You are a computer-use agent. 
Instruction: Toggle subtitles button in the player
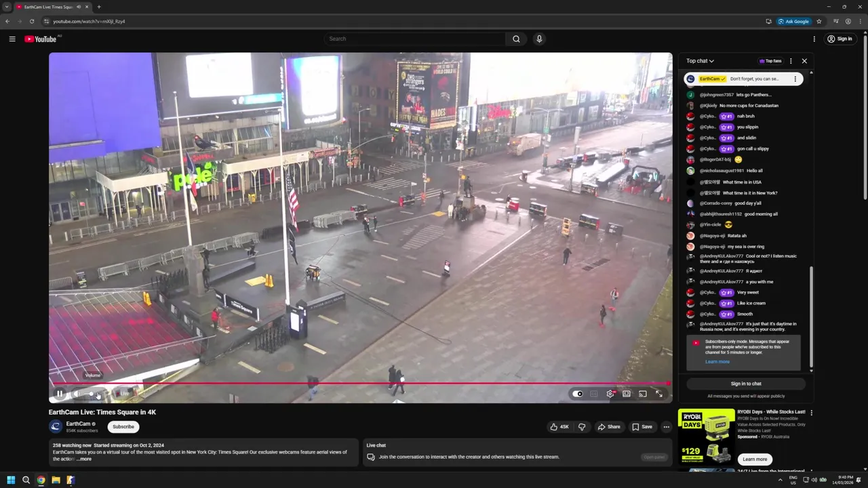pos(594,393)
